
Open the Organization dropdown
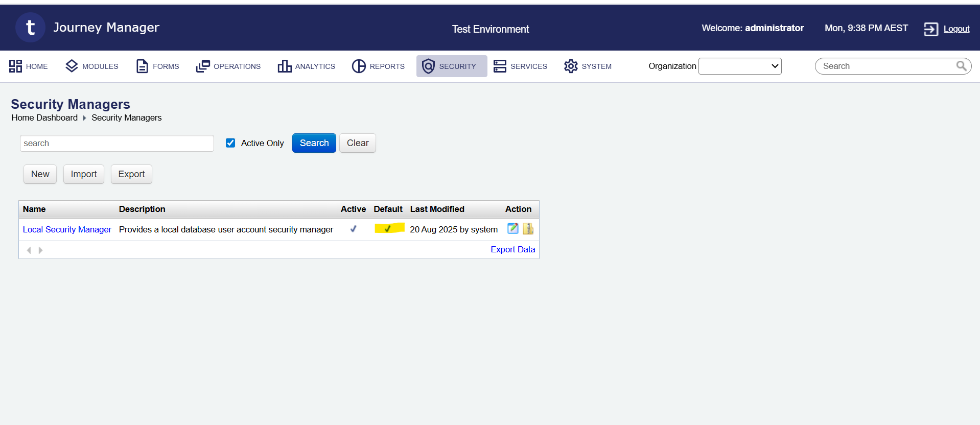click(x=739, y=66)
